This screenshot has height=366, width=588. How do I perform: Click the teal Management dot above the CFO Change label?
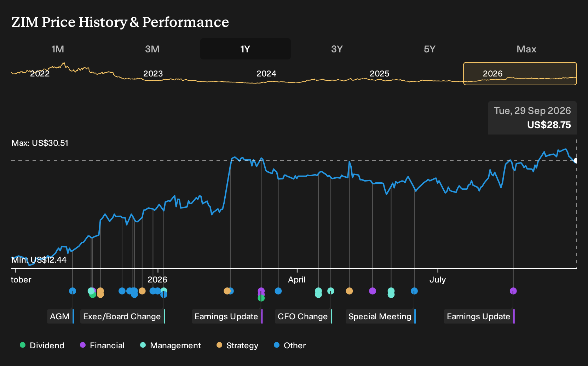[x=331, y=291]
